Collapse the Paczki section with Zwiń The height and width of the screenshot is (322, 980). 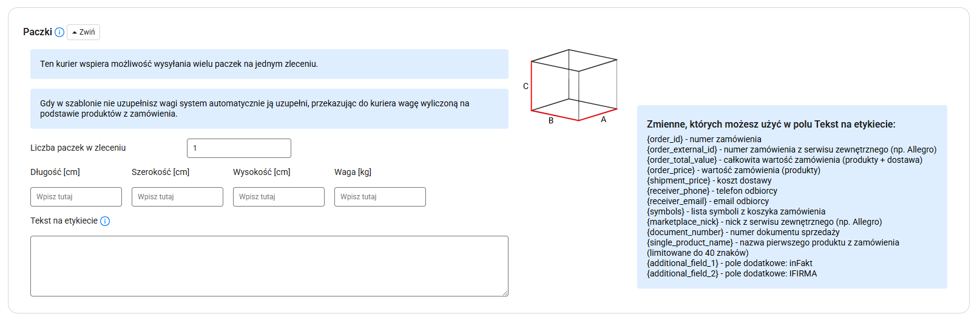[x=83, y=32]
